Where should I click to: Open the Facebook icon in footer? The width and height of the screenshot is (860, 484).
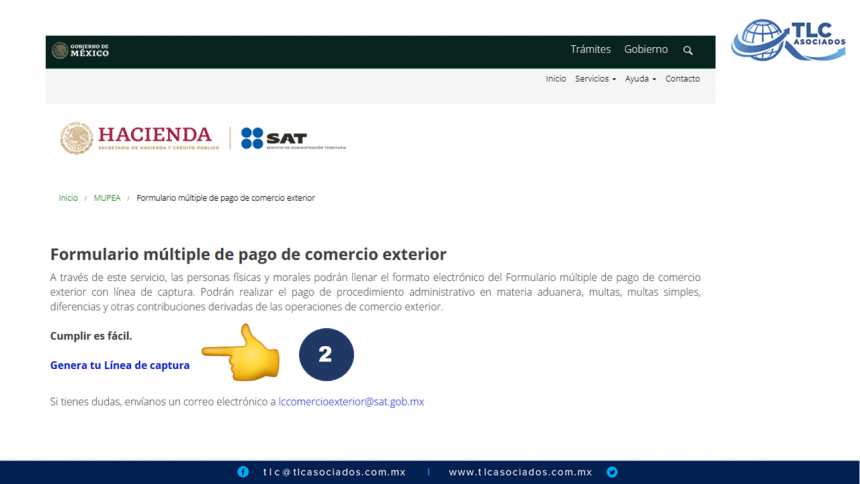click(x=243, y=472)
